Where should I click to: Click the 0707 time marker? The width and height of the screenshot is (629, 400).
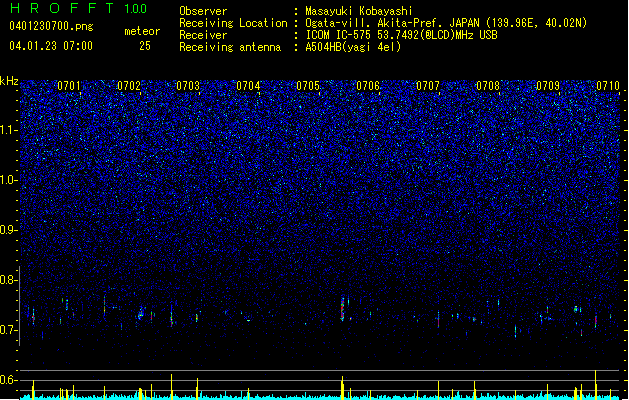(428, 86)
